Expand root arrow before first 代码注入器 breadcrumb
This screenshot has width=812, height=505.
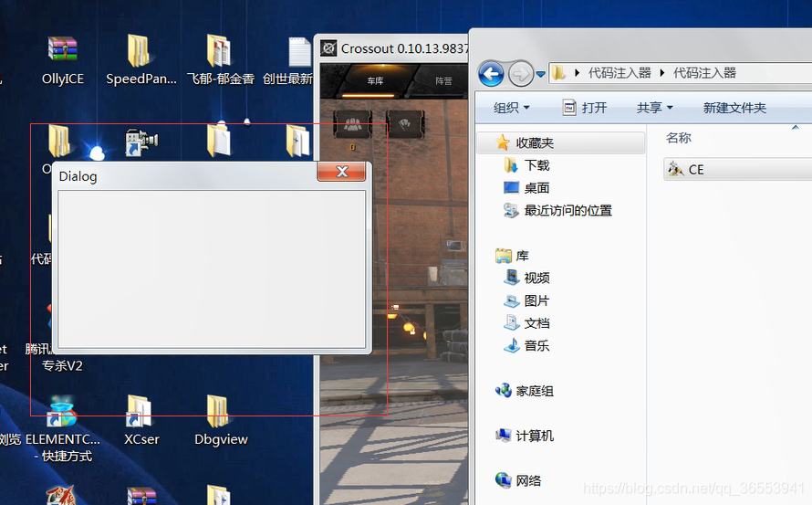coord(577,73)
